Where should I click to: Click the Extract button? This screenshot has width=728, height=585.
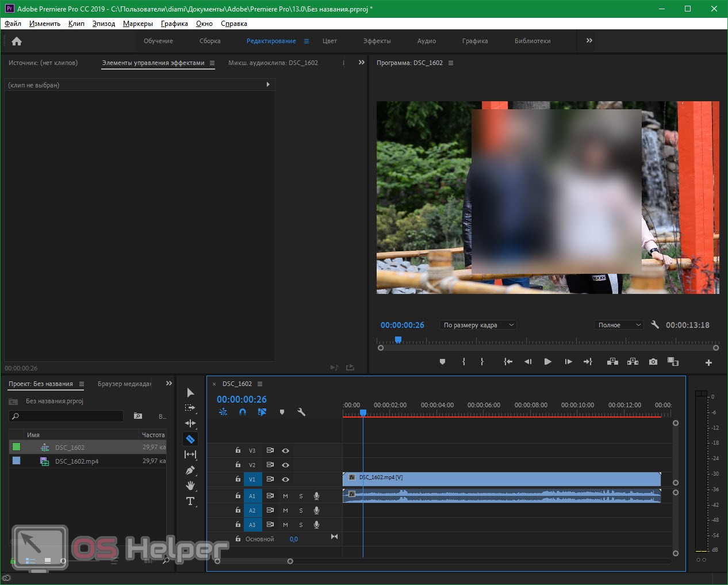[633, 362]
